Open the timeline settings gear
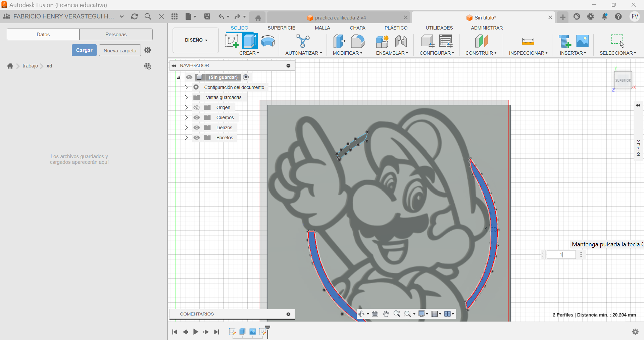Screen dimensions: 644x340 [635, 332]
